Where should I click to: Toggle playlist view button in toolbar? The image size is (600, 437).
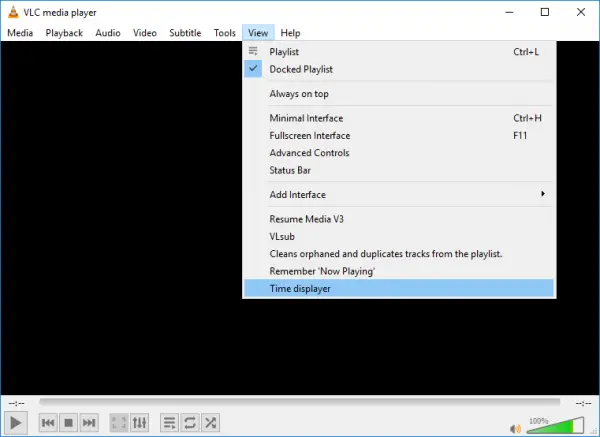(169, 423)
